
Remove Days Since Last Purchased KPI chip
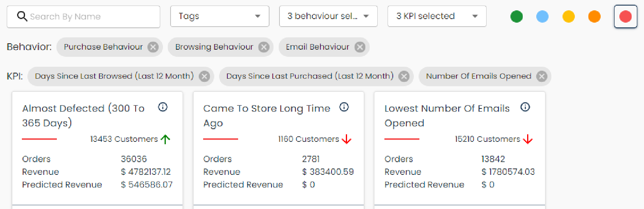(x=404, y=76)
